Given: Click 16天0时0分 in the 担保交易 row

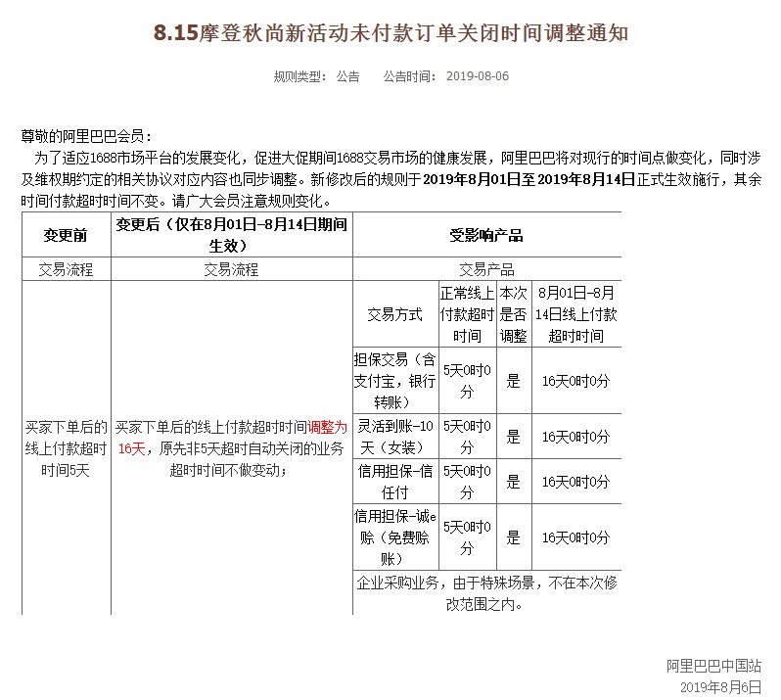Looking at the screenshot, I should click(576, 381).
